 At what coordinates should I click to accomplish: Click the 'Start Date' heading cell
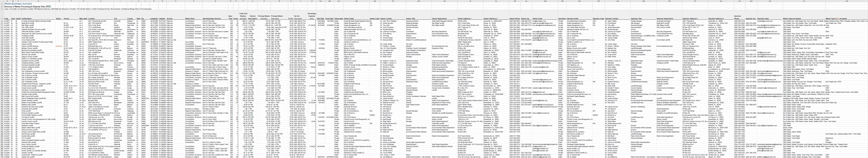coord(321,19)
